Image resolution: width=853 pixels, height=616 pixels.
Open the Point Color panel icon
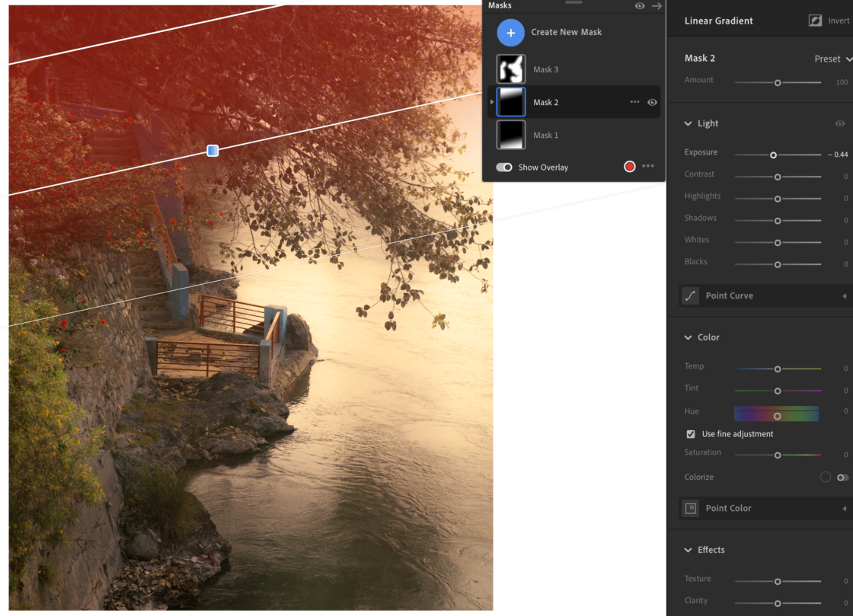(x=690, y=508)
